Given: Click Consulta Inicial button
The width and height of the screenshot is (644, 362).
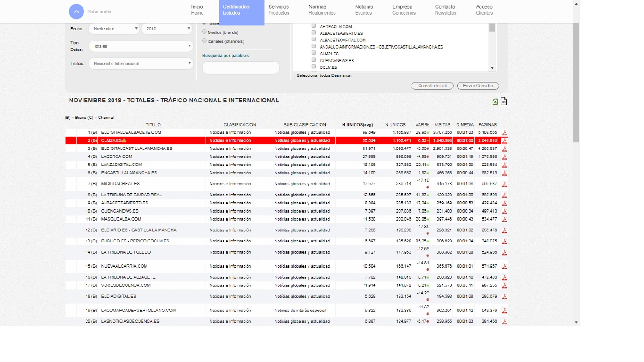Looking at the screenshot, I should (432, 86).
